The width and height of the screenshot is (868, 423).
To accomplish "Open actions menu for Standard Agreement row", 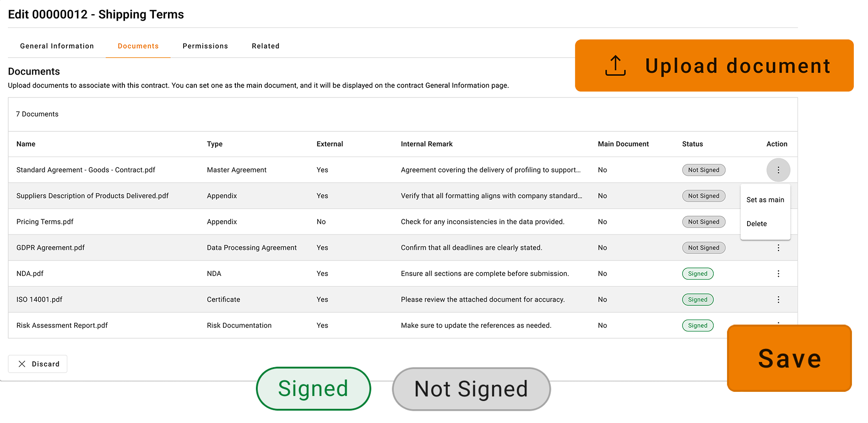I will pos(778,170).
